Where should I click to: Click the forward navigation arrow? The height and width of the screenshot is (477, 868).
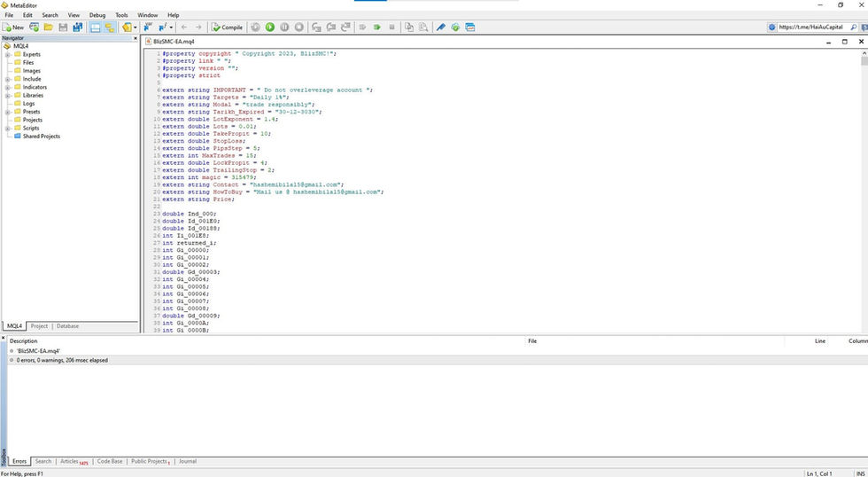click(x=198, y=27)
